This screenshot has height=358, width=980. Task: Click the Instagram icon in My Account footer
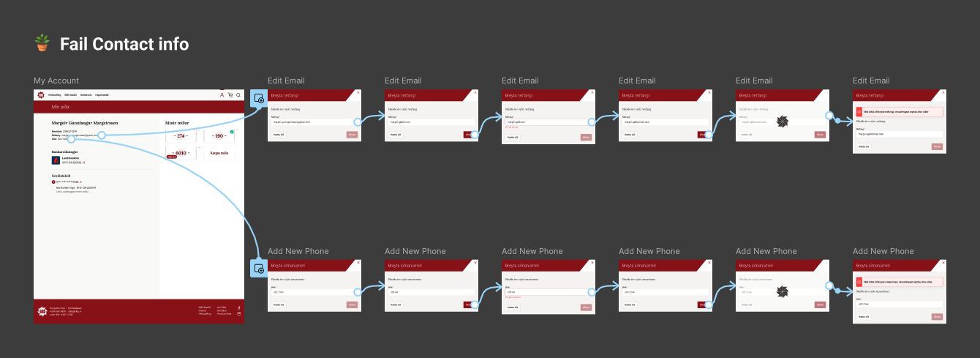[238, 314]
